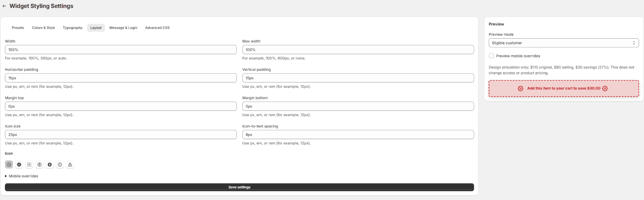Open the Advanced CSS tab
This screenshot has width=644, height=200.
tap(157, 28)
